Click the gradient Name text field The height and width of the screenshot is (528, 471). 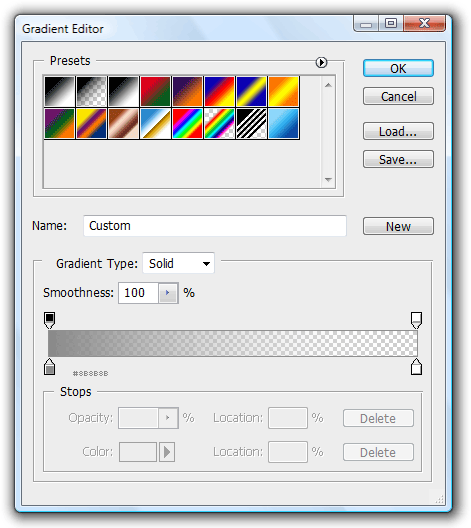pyautogui.click(x=215, y=226)
